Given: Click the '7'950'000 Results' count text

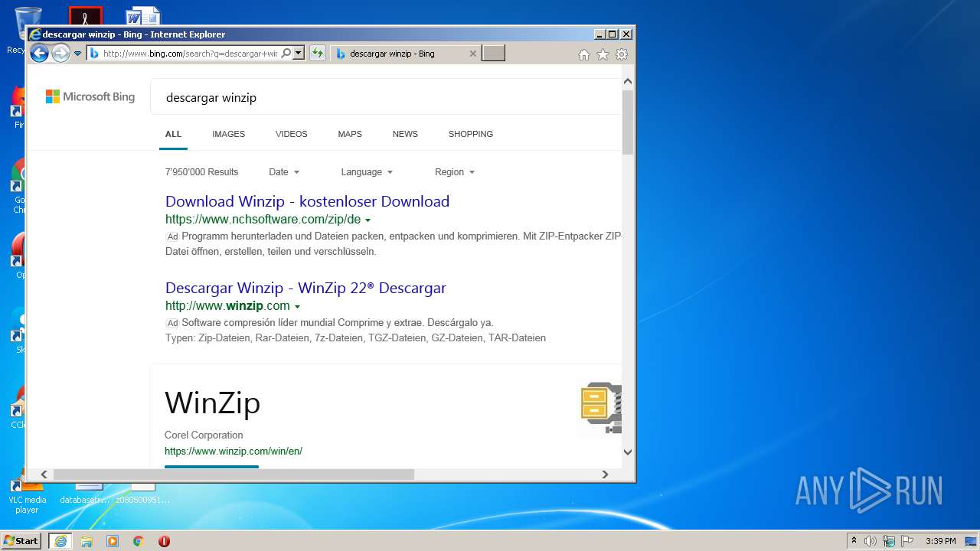Looking at the screenshot, I should tap(201, 172).
